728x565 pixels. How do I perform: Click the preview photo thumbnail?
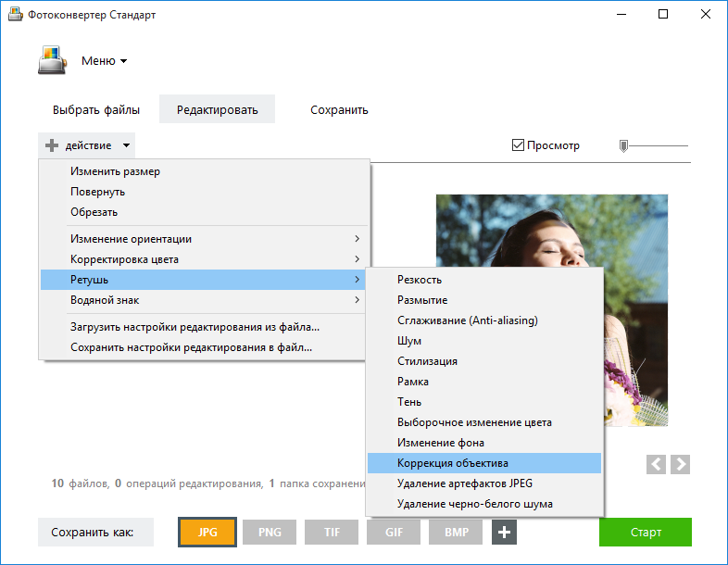click(x=552, y=231)
